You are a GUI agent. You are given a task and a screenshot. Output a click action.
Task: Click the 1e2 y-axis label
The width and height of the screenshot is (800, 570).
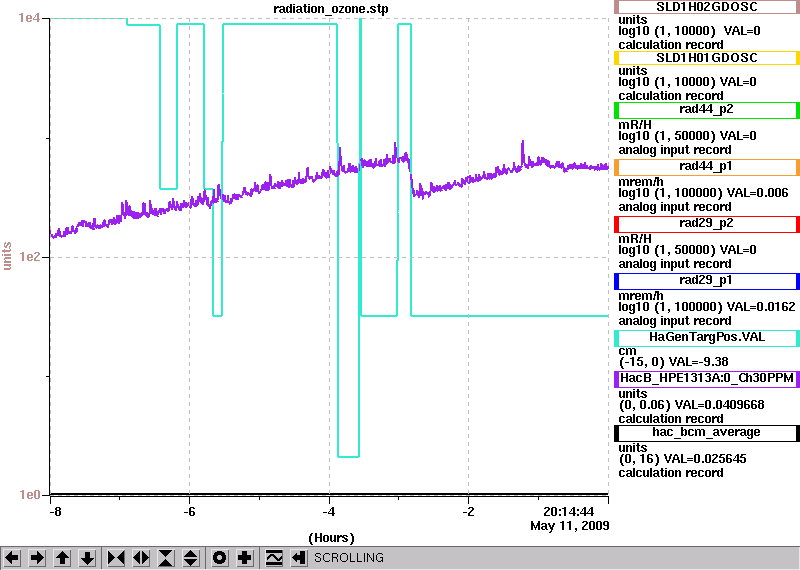coord(29,256)
